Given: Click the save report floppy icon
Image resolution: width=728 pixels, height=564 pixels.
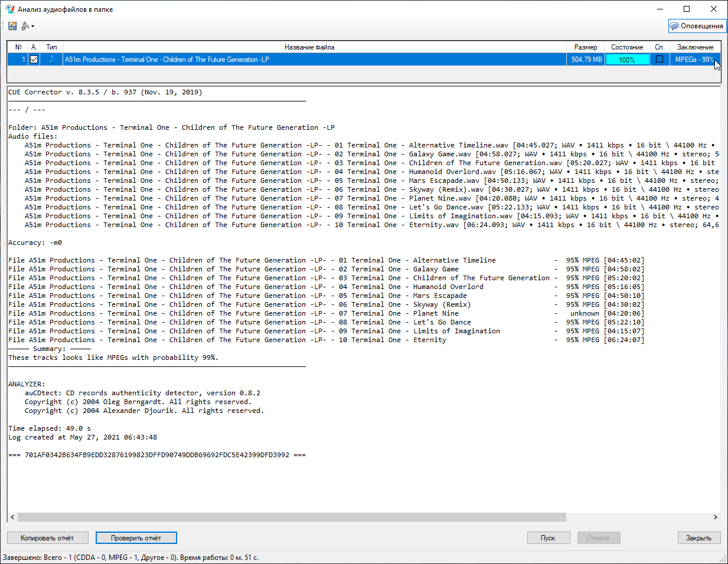Looking at the screenshot, I should point(12,26).
